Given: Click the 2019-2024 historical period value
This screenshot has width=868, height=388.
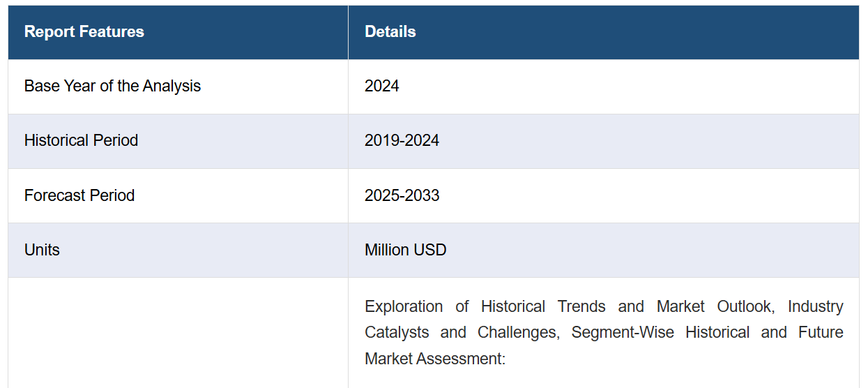Looking at the screenshot, I should (402, 141).
